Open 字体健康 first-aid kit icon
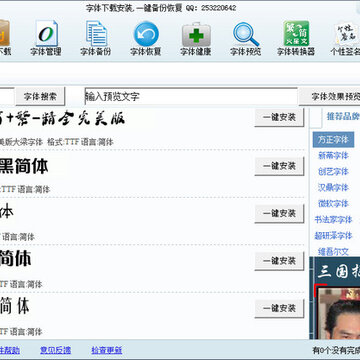 [x=196, y=38]
